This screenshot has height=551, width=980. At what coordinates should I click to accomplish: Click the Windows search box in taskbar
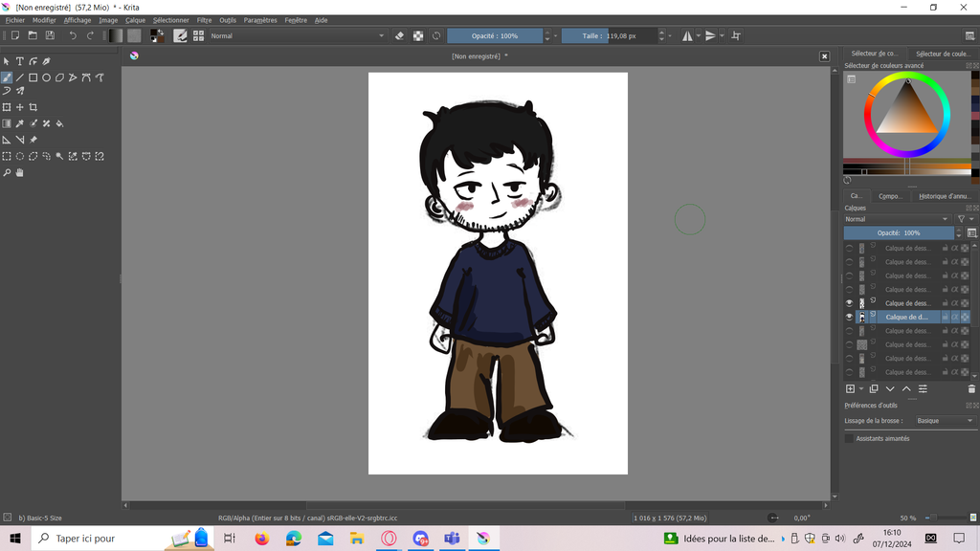click(96, 539)
